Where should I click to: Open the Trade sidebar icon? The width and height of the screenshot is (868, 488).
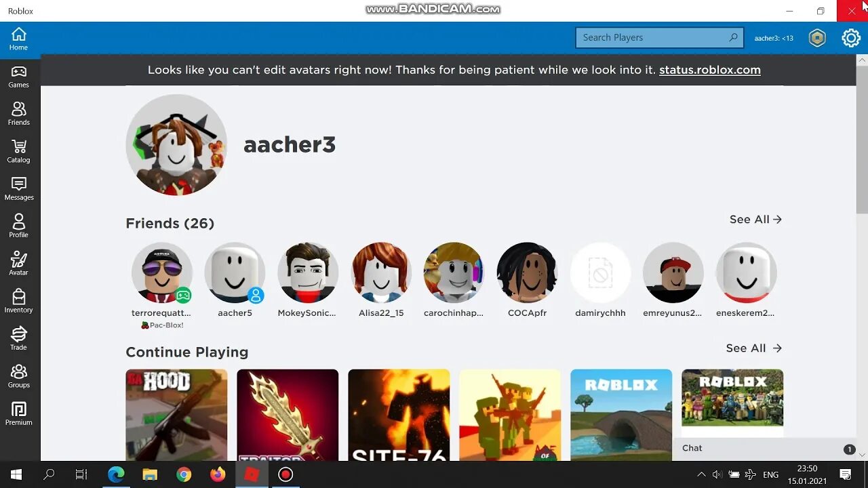pyautogui.click(x=18, y=339)
